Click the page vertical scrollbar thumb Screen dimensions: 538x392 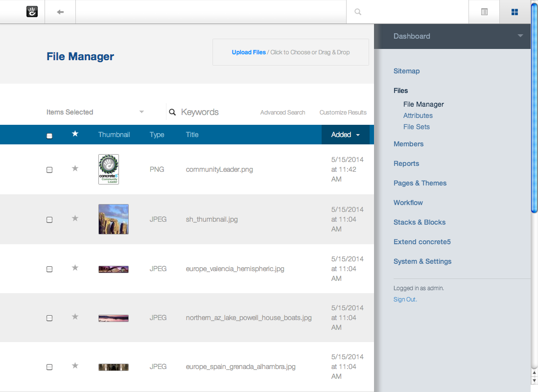click(x=534, y=108)
